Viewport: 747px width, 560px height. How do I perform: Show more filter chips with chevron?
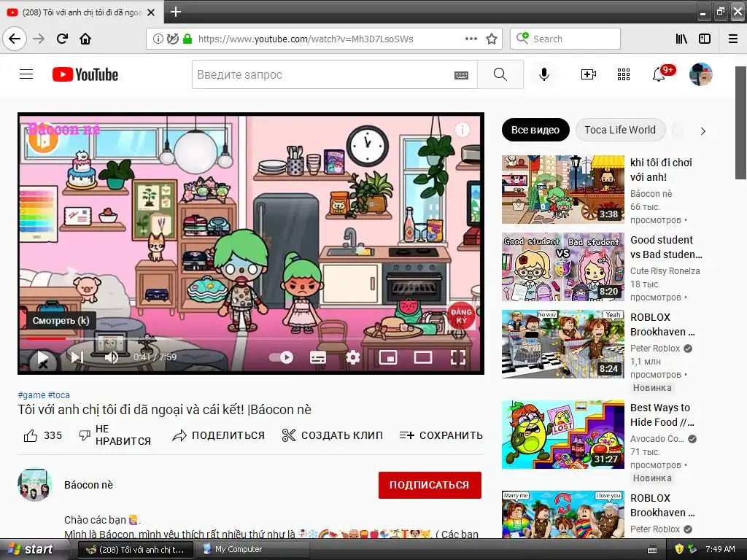point(703,131)
